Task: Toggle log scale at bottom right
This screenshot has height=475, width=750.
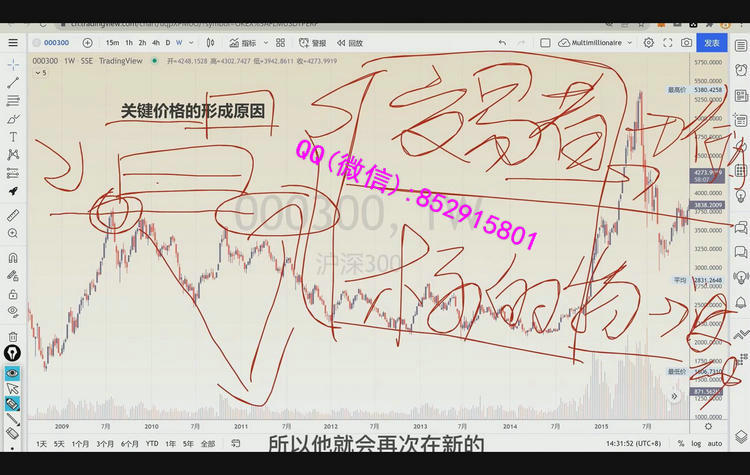Action: coord(697,443)
